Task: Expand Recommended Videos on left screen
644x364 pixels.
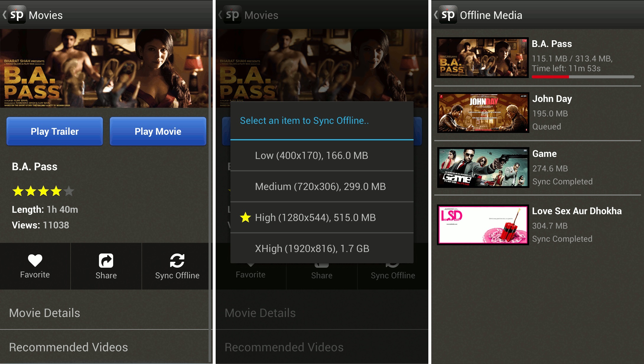Action: 104,347
